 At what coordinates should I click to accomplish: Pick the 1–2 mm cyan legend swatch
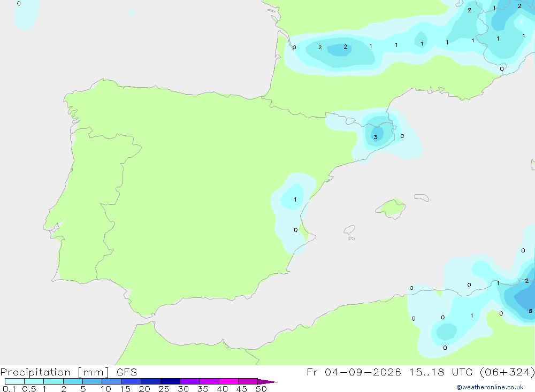(x=53, y=381)
